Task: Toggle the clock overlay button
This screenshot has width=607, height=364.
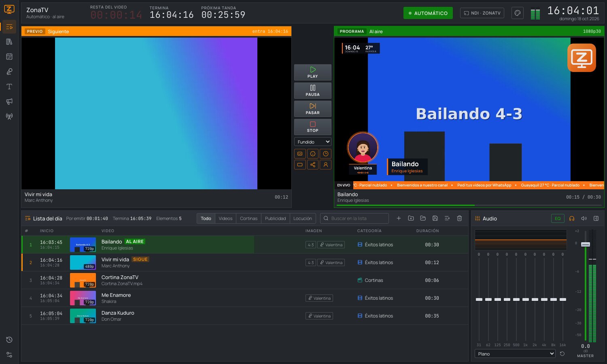Action: (326, 154)
